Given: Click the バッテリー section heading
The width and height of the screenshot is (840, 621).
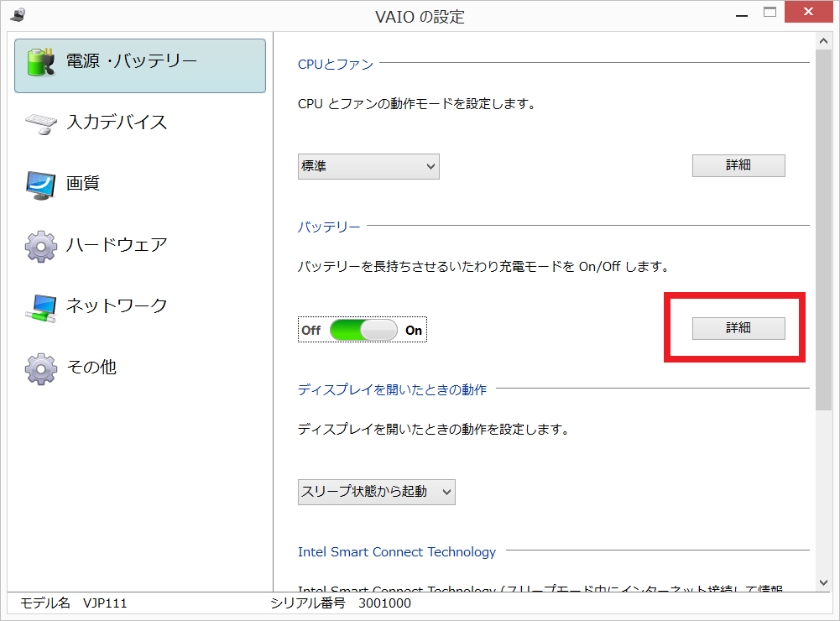Looking at the screenshot, I should (329, 227).
